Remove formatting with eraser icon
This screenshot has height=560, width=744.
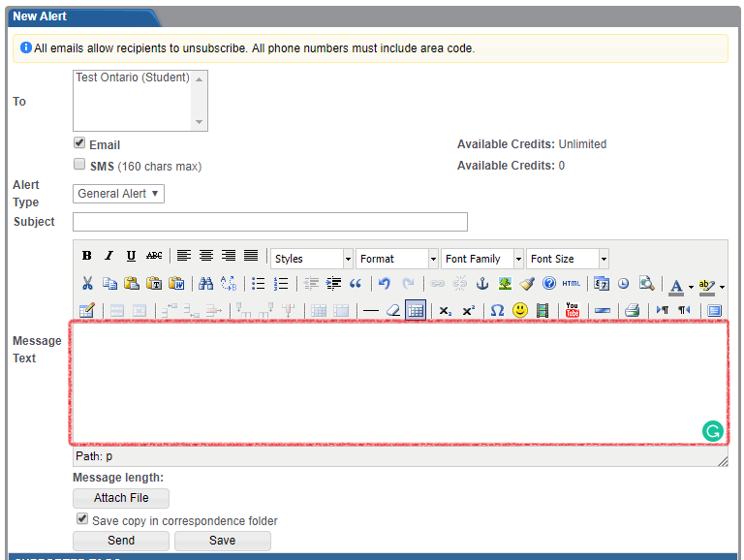click(393, 310)
